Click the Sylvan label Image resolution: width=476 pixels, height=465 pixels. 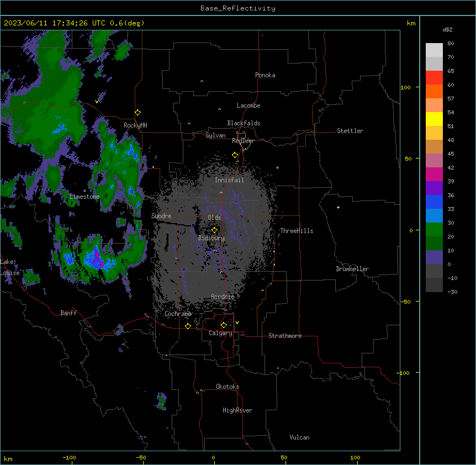coord(215,135)
